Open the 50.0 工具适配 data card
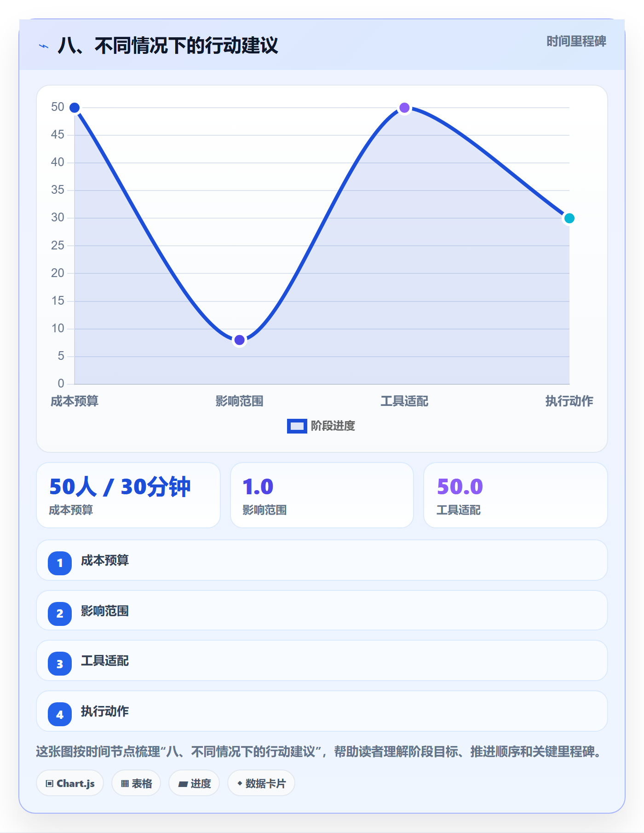 (516, 495)
